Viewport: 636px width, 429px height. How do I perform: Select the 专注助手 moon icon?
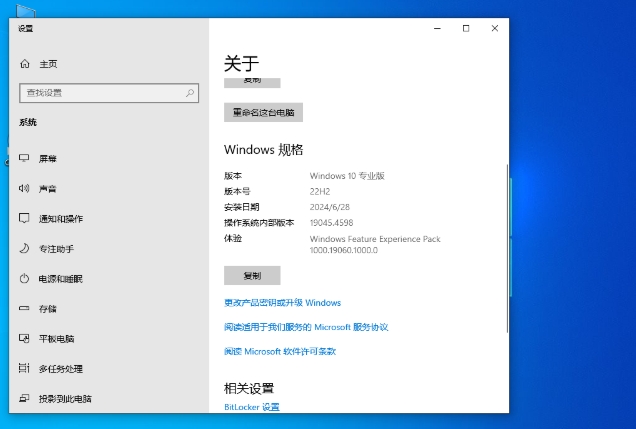click(x=25, y=248)
